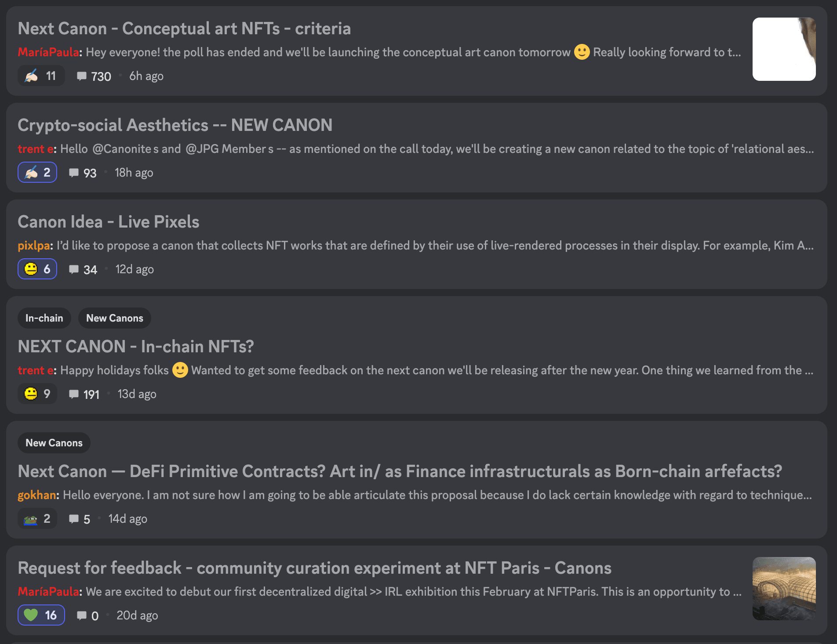The image size is (837, 644).
Task: Toggle writing-hand reaction on Conceptual art post
Action: [41, 76]
